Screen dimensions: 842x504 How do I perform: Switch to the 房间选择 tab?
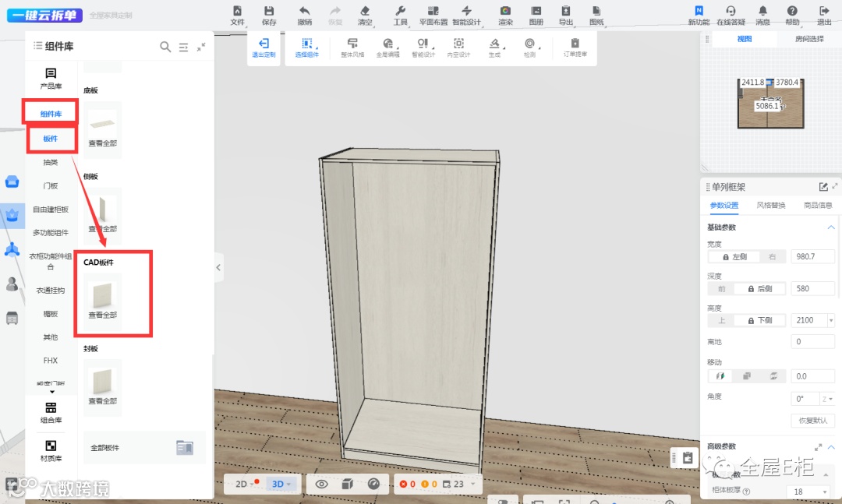coord(808,39)
